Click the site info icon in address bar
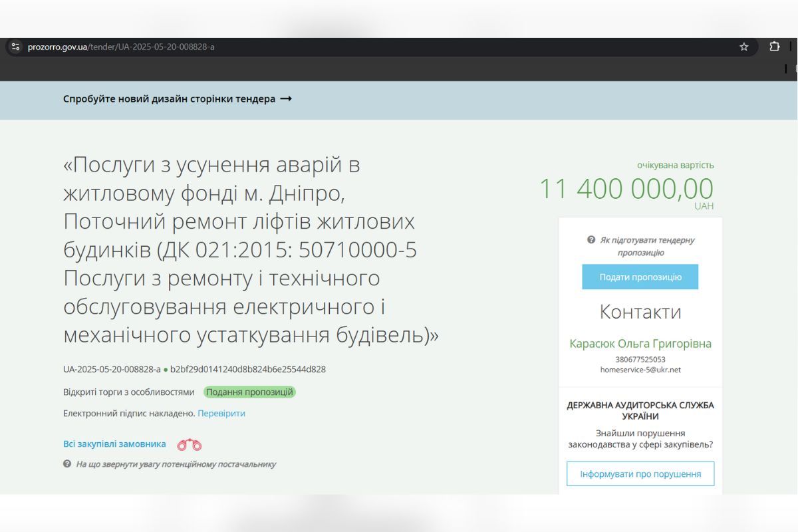 pyautogui.click(x=16, y=47)
